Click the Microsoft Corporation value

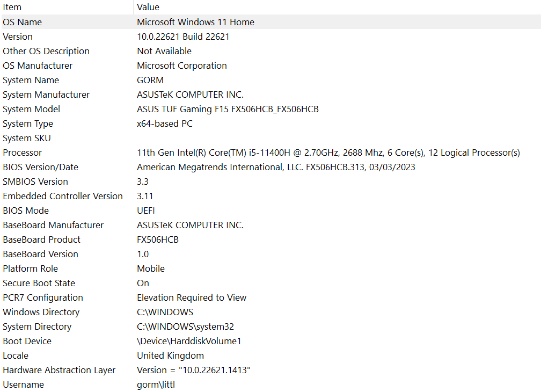pyautogui.click(x=182, y=66)
